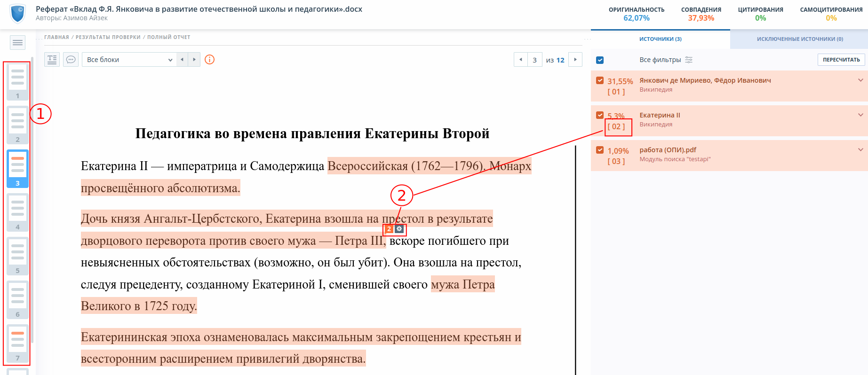Expand the Янкович де Мириево source

[860, 80]
